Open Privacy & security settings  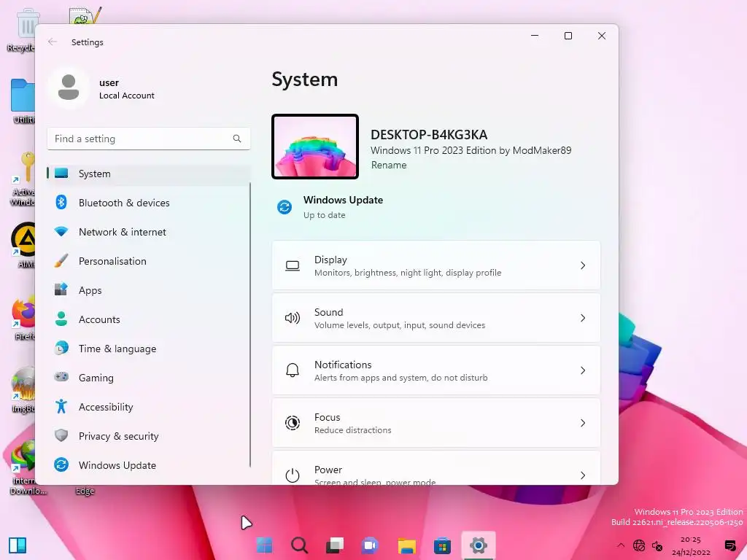coord(149,436)
